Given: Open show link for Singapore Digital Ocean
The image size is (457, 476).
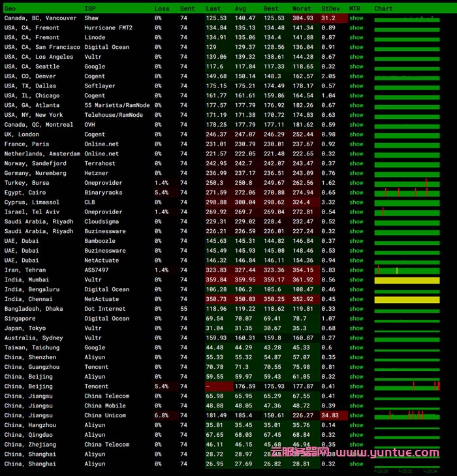Looking at the screenshot, I should click(x=356, y=319).
